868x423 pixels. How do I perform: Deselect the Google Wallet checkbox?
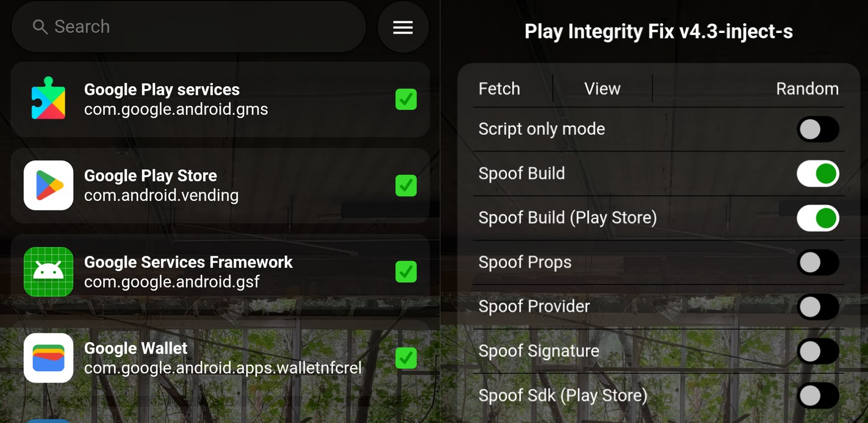click(406, 358)
